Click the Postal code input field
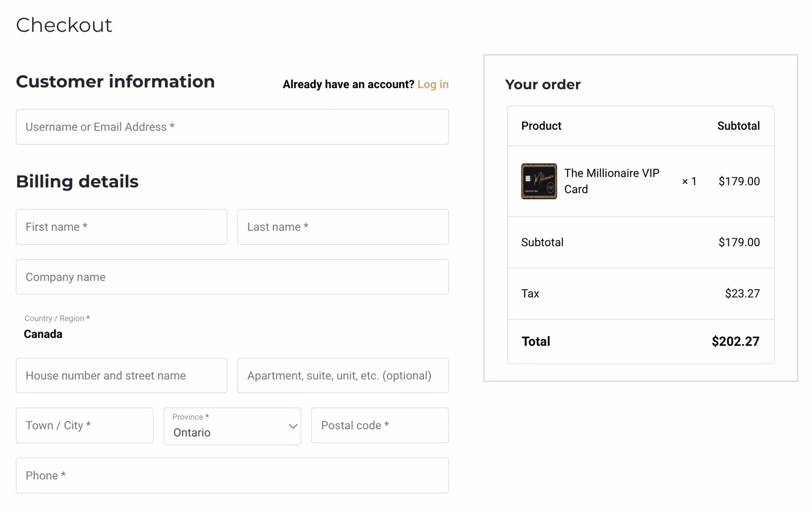The width and height of the screenshot is (812, 511). pyautogui.click(x=380, y=425)
